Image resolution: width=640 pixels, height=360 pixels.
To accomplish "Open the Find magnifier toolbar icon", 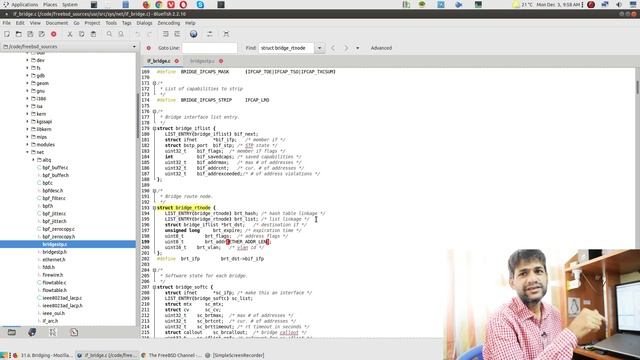I will click(109, 34).
